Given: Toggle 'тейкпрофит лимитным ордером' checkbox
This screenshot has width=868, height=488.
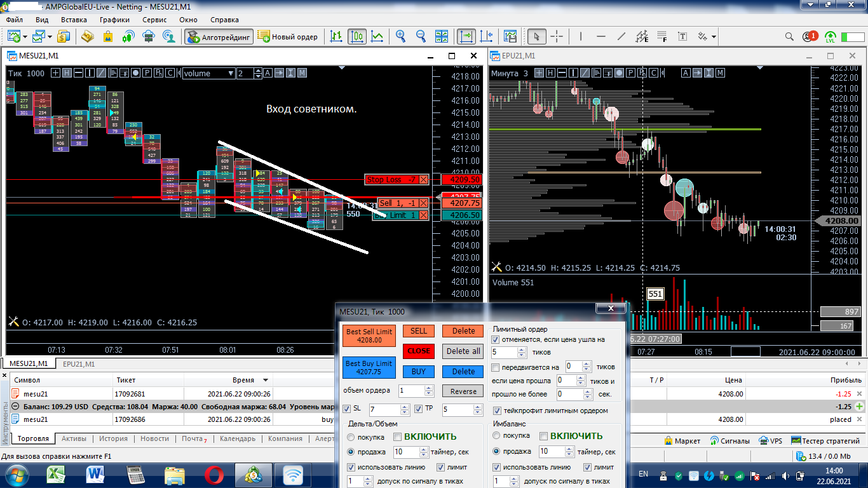Looking at the screenshot, I should 497,410.
